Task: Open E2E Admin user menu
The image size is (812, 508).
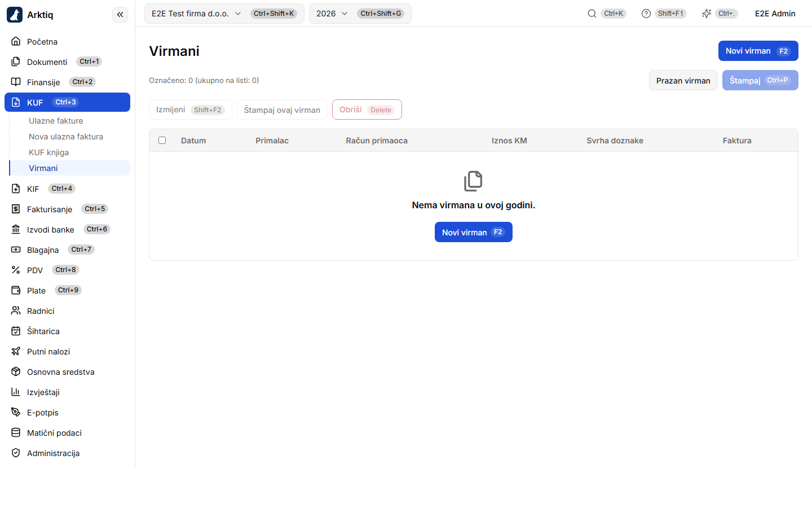Action: (775, 14)
